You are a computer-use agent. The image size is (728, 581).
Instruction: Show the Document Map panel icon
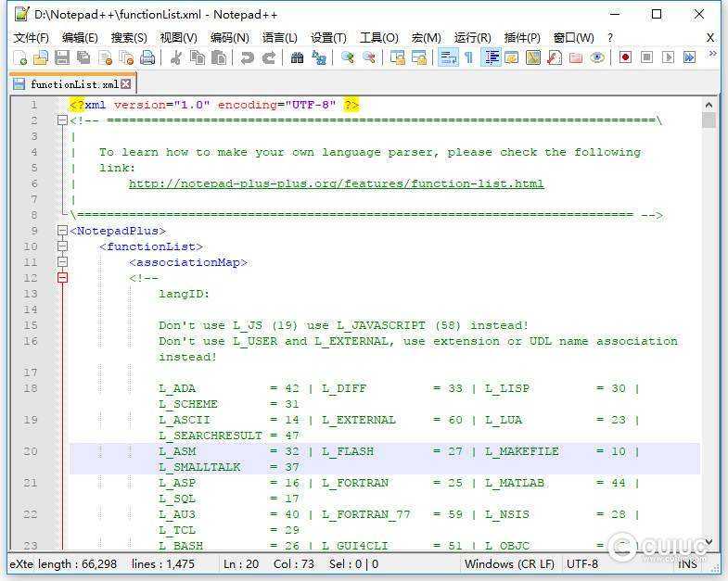533,57
